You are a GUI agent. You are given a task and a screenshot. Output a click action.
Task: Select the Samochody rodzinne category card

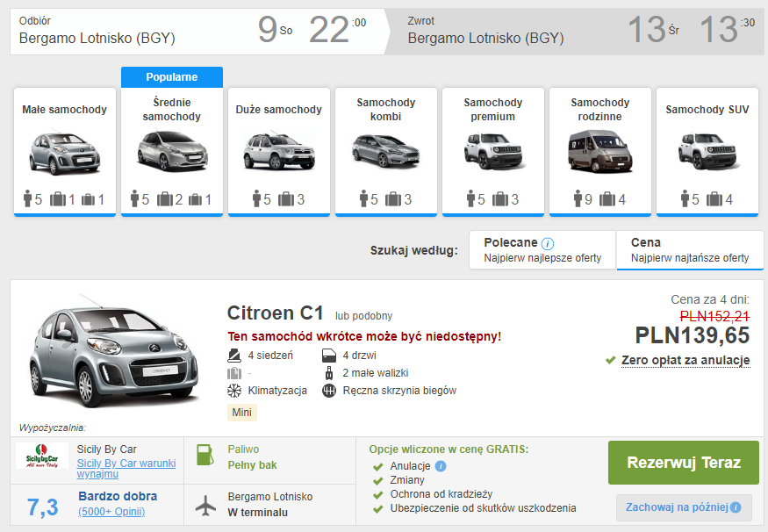pos(600,152)
